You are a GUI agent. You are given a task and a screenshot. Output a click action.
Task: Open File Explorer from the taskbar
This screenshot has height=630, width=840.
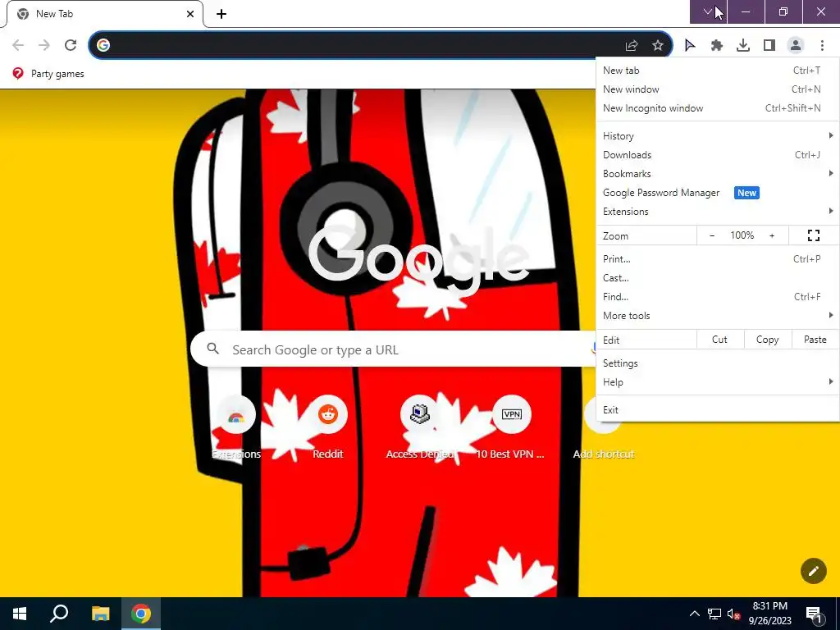click(100, 614)
